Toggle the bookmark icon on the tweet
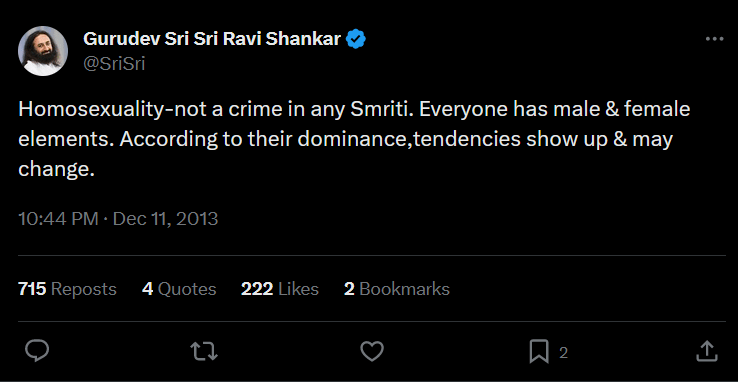 click(x=539, y=352)
